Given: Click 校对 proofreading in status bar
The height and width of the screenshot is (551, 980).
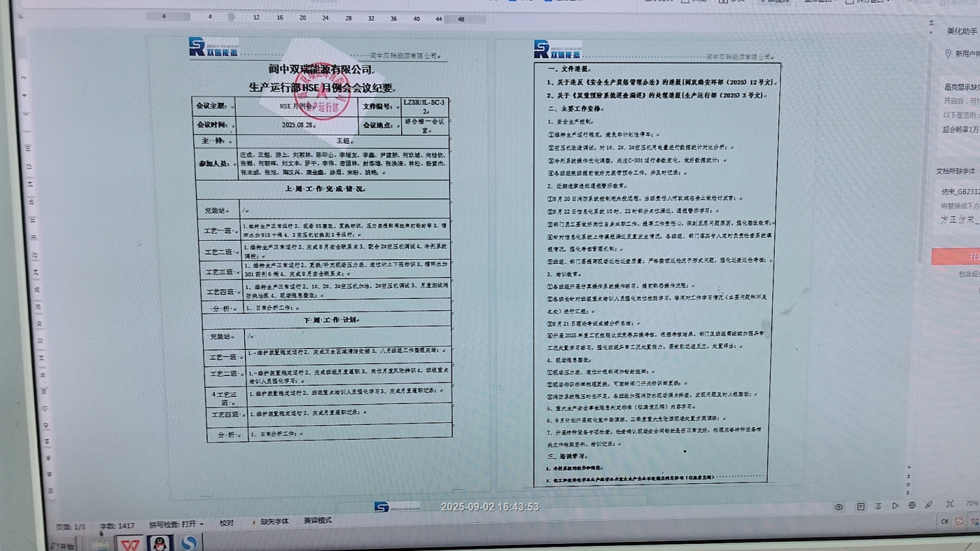Looking at the screenshot, I should pos(227,523).
